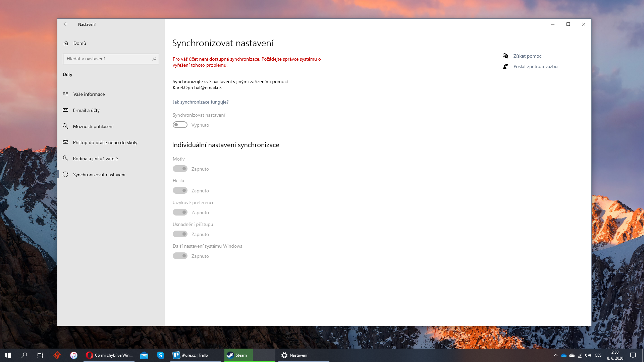This screenshot has height=362, width=644.
Task: Toggle Jazykové preference switch
Action: tap(180, 213)
